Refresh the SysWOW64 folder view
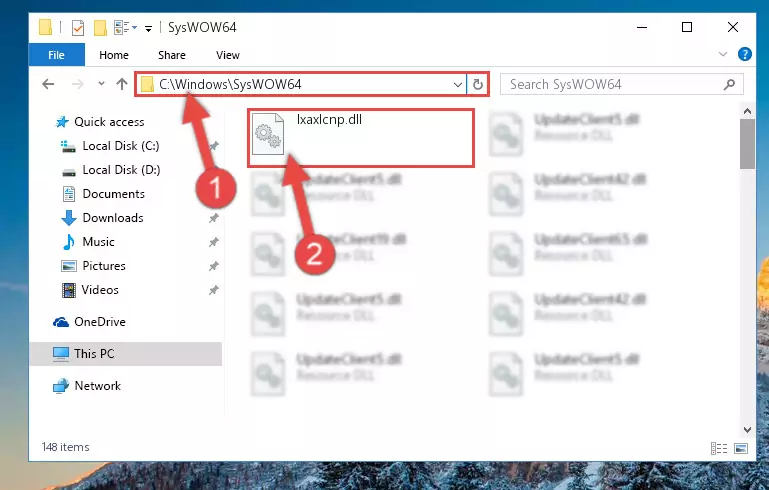 coord(477,84)
